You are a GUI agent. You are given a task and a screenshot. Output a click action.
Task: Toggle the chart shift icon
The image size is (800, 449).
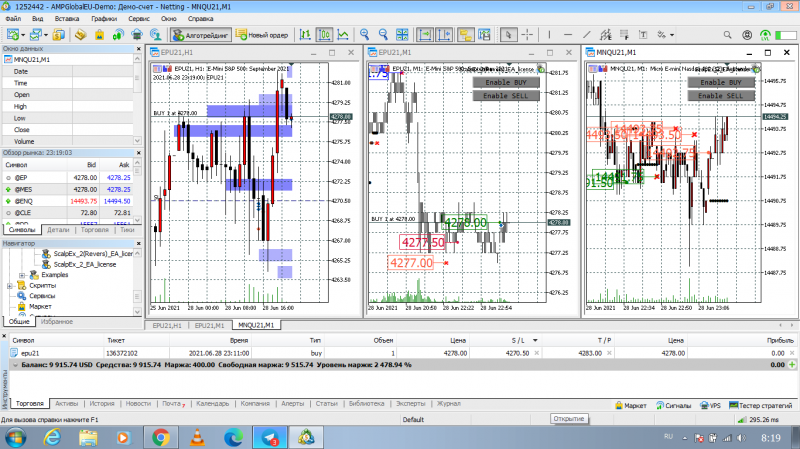pyautogui.click(x=444, y=35)
